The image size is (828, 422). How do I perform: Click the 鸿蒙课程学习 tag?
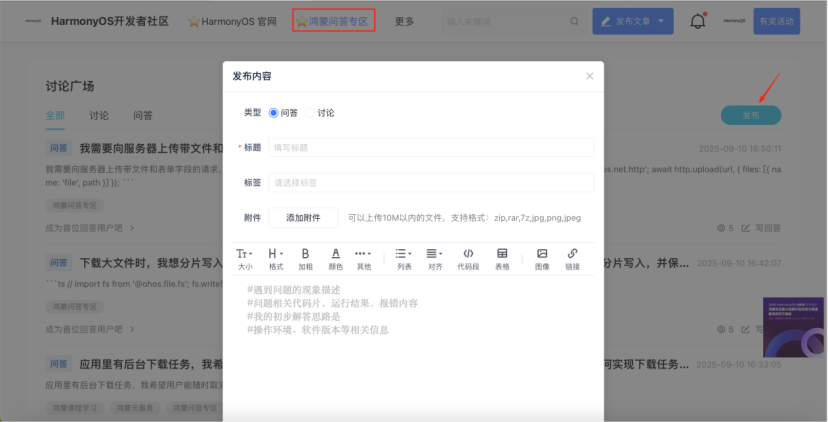(x=74, y=408)
